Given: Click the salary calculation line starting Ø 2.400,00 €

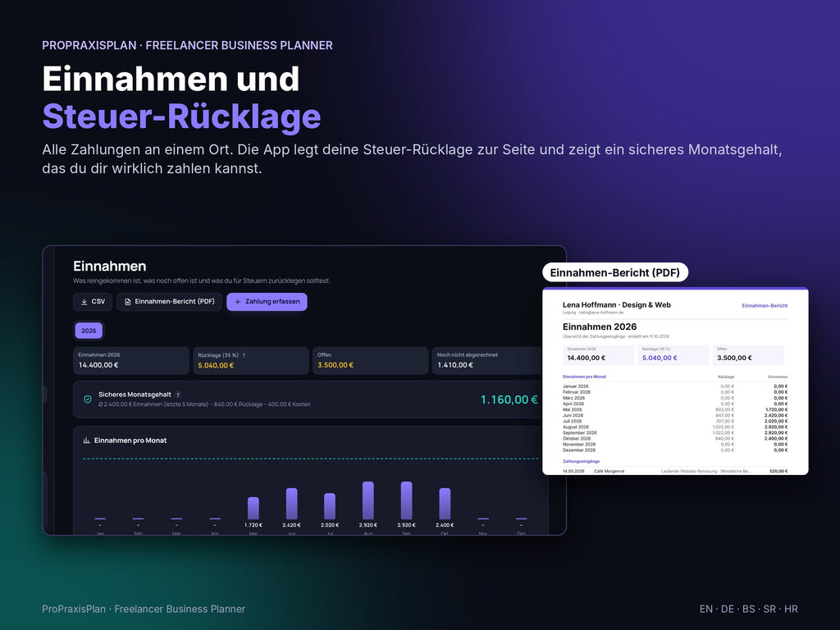Looking at the screenshot, I should click(204, 404).
